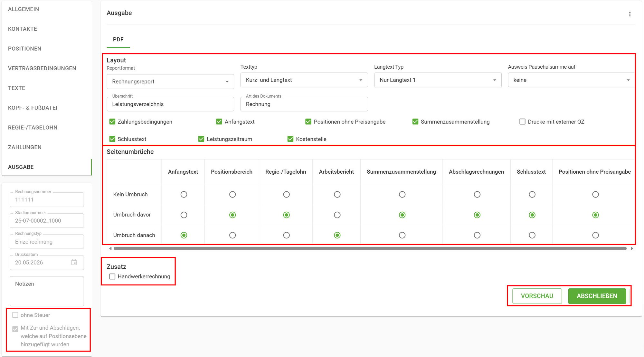
Task: Open the three-dot options menu in Ausgabe
Action: click(630, 14)
